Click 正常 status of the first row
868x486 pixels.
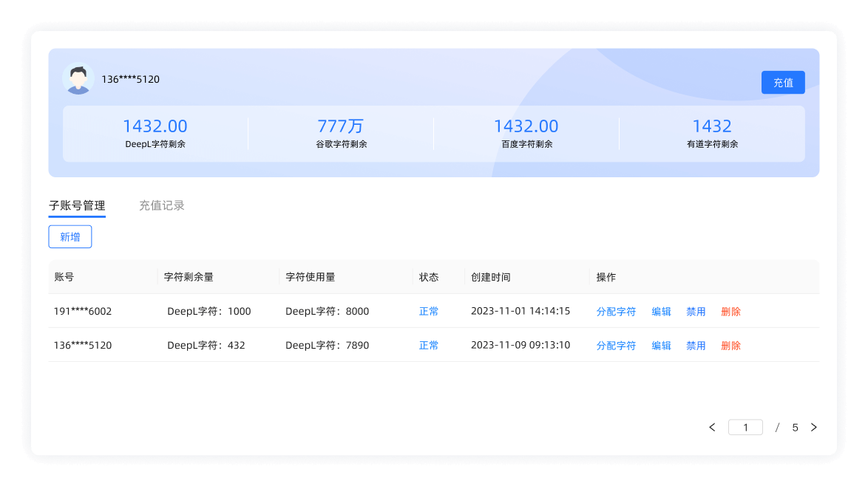click(x=429, y=311)
